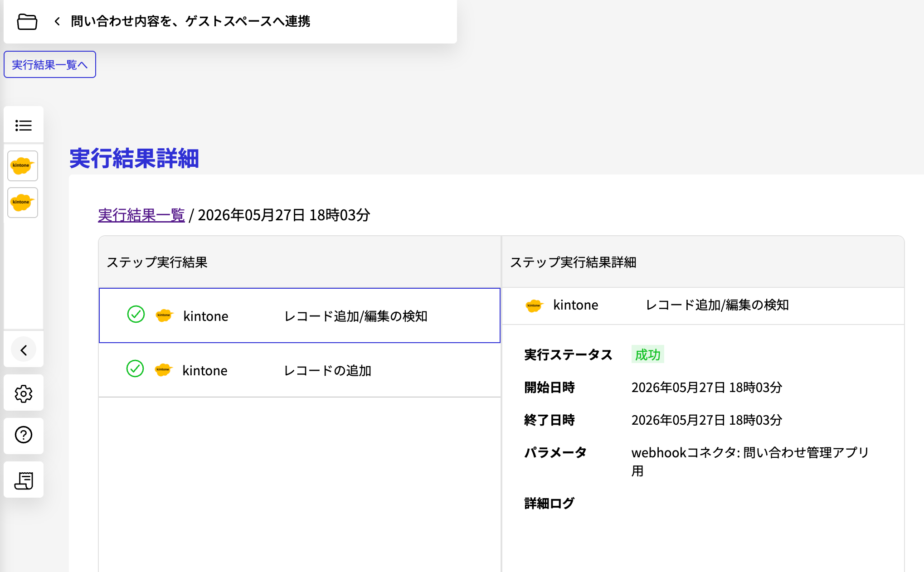Open the step list icon in sidebar
924x572 pixels.
click(24, 125)
